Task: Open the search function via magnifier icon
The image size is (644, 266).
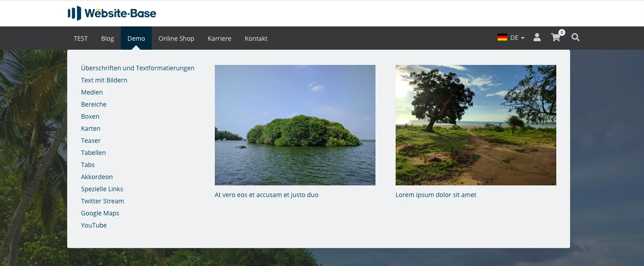Action: (576, 38)
